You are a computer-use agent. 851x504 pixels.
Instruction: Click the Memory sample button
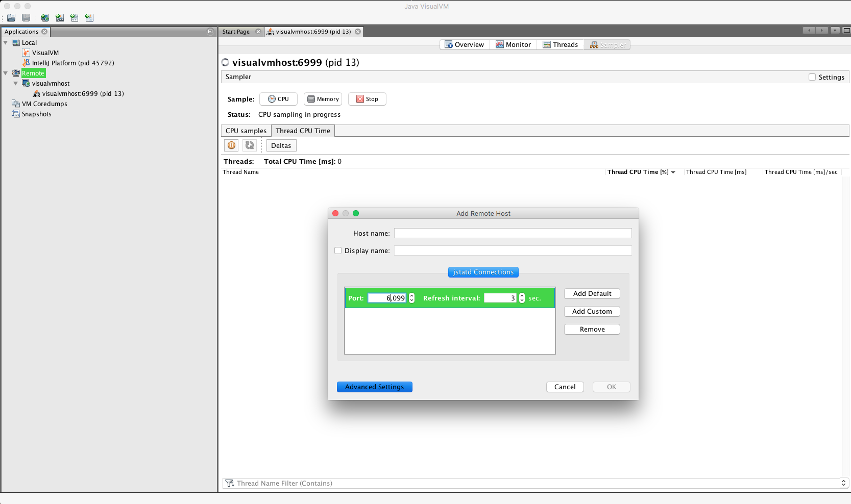click(323, 99)
